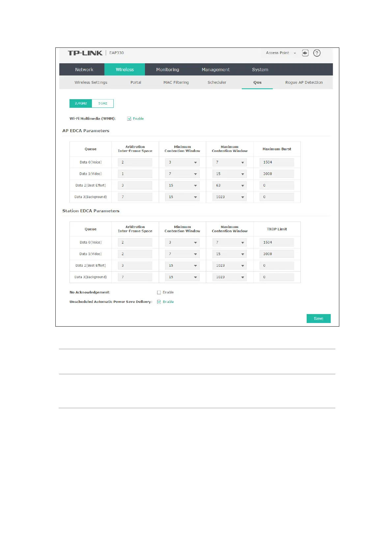
Task: Open the help question mark icon
Action: [317, 53]
